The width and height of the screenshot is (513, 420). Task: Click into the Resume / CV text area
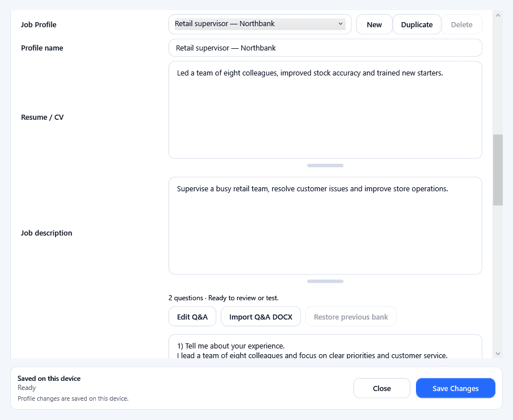[x=325, y=110]
